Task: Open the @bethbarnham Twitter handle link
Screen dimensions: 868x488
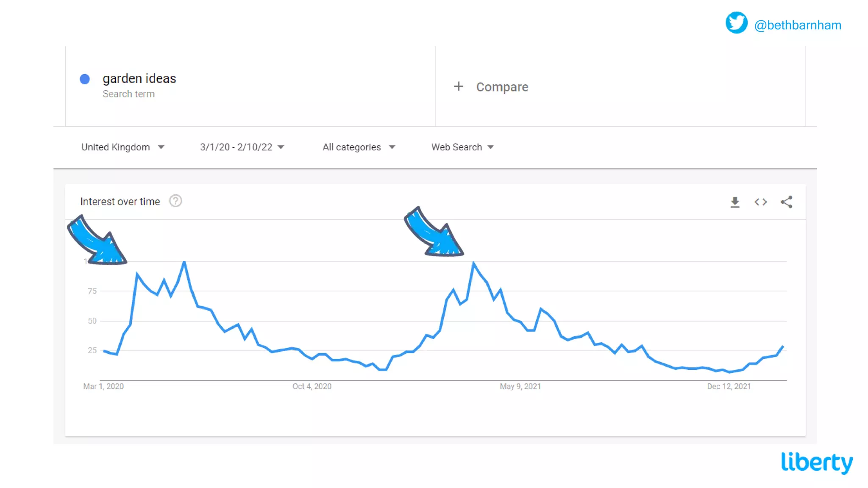Action: [798, 25]
